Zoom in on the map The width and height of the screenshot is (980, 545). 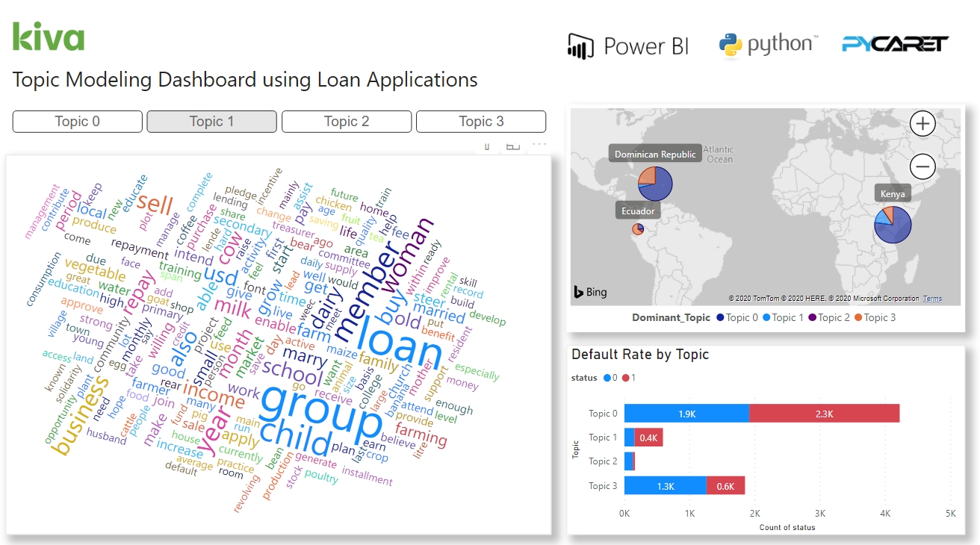point(922,124)
